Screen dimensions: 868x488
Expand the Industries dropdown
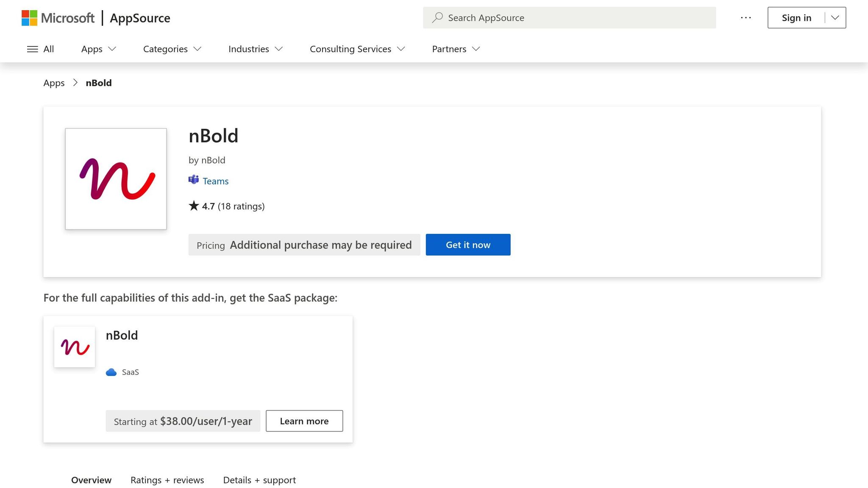point(255,49)
